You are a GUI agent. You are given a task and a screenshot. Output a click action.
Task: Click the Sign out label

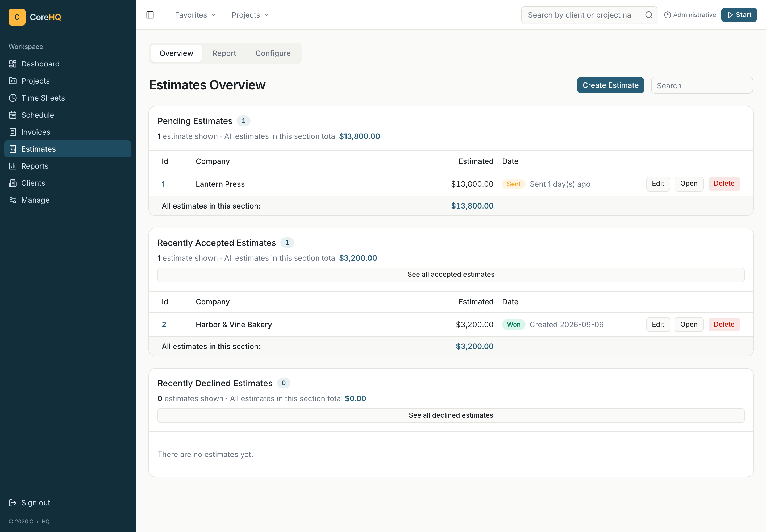click(36, 503)
